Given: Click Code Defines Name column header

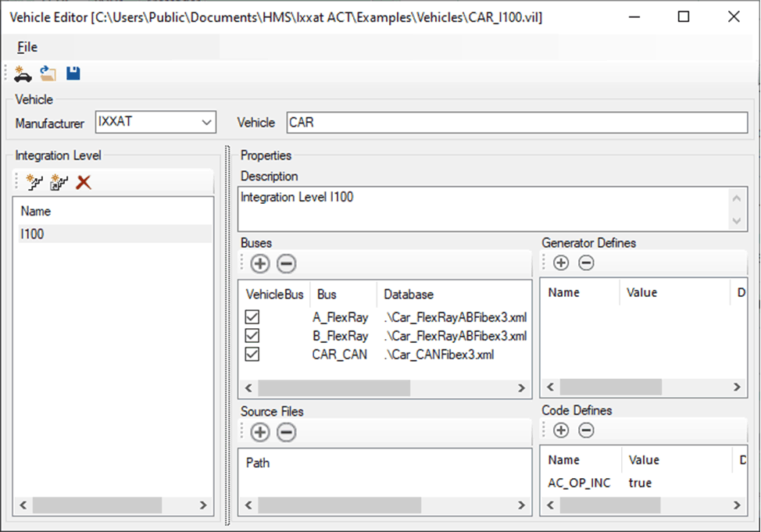Looking at the screenshot, I should pos(564,459).
